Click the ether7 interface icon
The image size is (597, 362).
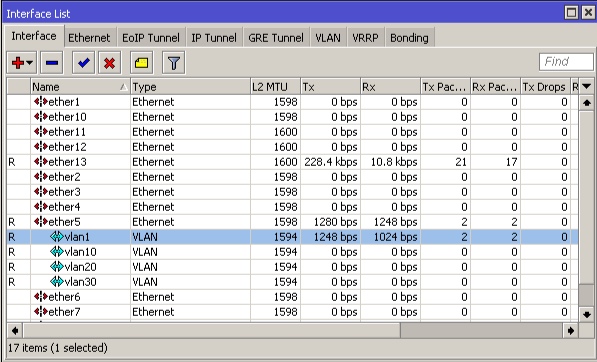click(x=40, y=312)
